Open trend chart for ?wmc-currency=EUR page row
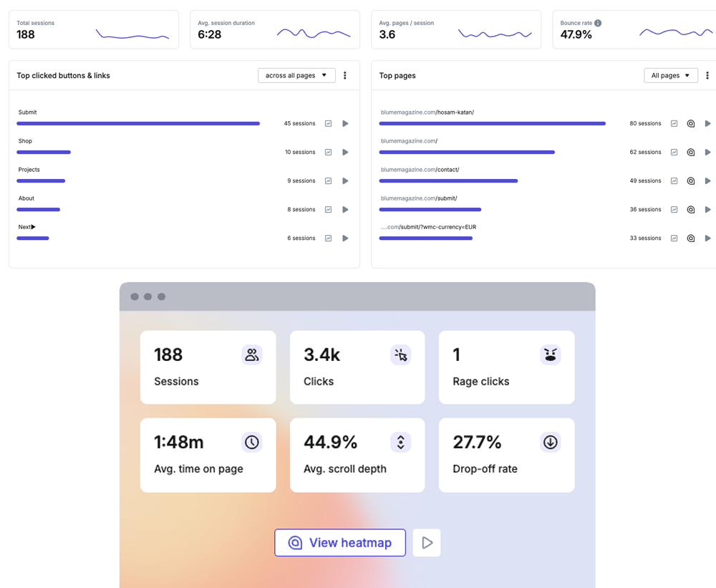 (674, 238)
